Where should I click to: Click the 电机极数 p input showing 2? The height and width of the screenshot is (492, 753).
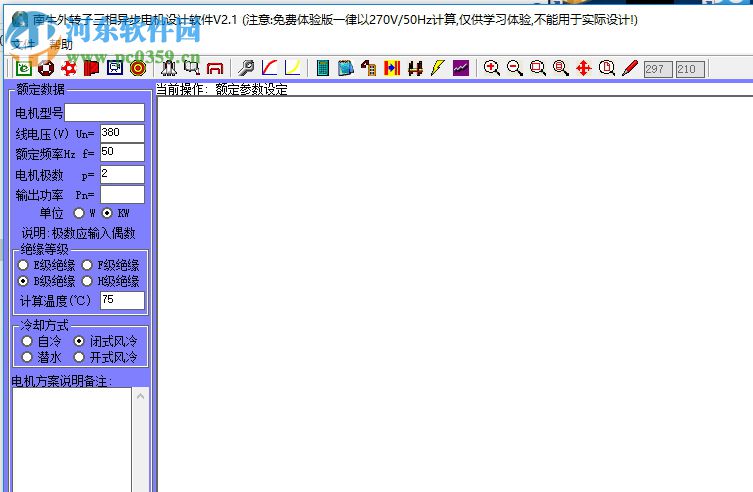[x=122, y=174]
